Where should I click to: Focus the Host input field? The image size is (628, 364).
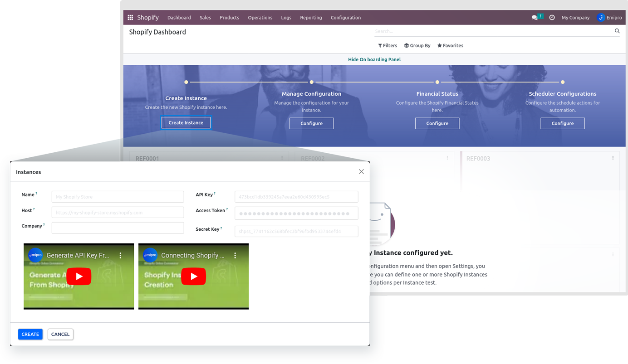[x=118, y=212]
